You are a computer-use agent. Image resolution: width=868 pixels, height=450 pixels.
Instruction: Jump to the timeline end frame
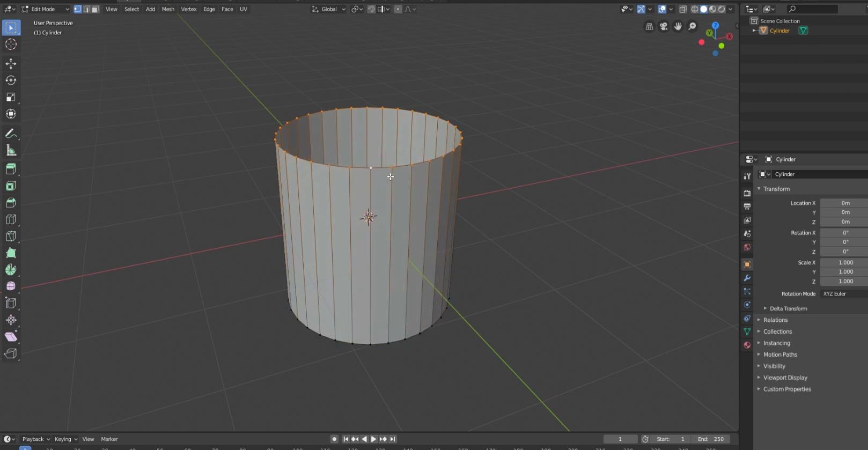(x=393, y=439)
